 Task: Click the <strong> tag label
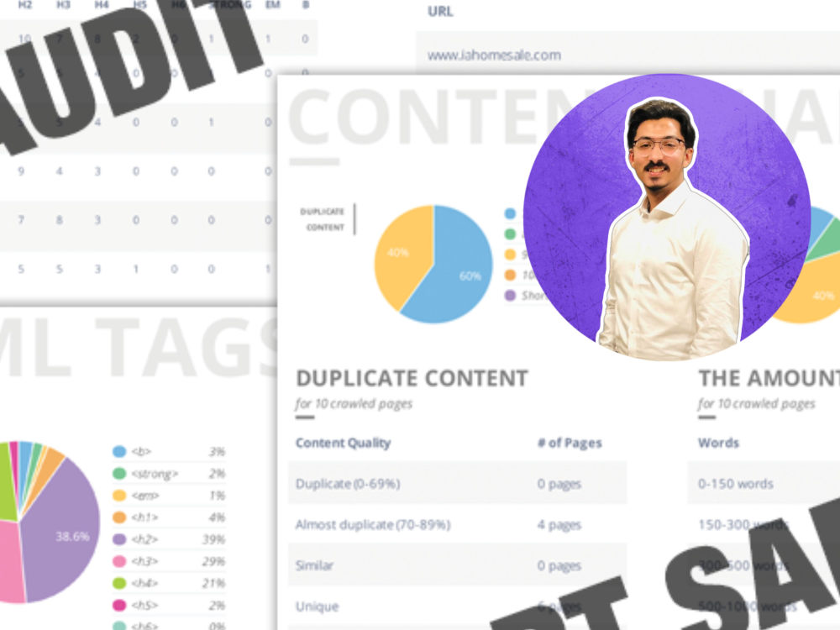pyautogui.click(x=155, y=474)
